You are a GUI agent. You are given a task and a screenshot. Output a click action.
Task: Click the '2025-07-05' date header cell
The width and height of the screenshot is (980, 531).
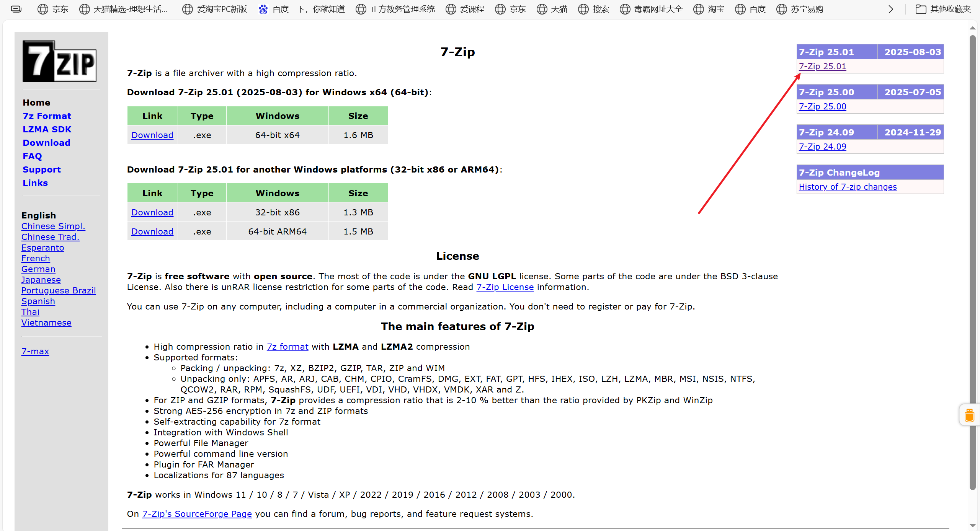tap(911, 92)
